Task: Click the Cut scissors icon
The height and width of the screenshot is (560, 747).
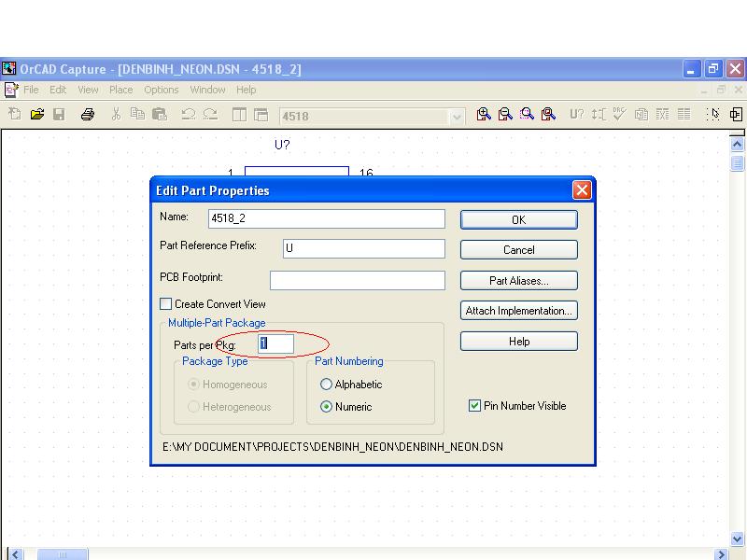Action: 116,114
